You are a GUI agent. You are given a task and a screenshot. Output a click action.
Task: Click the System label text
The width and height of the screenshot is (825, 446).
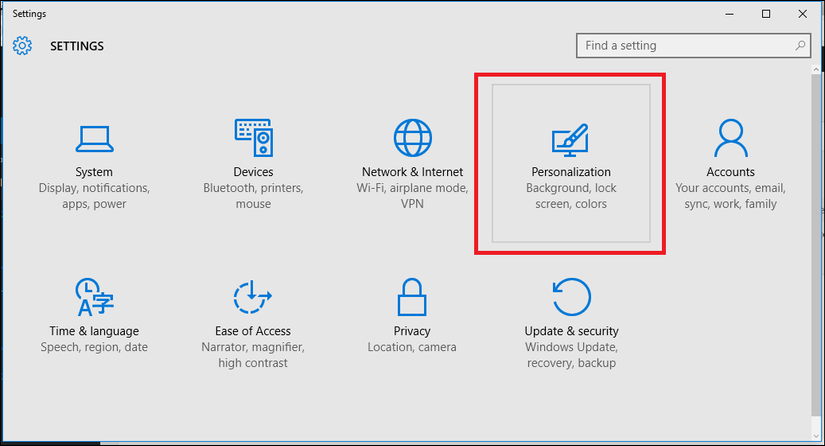pos(94,172)
